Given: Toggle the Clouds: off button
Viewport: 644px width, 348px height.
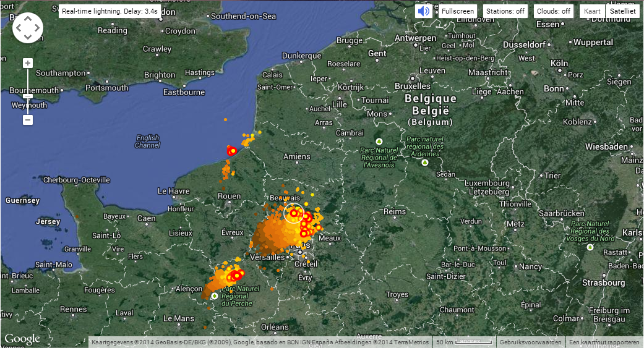Looking at the screenshot, I should pos(553,11).
